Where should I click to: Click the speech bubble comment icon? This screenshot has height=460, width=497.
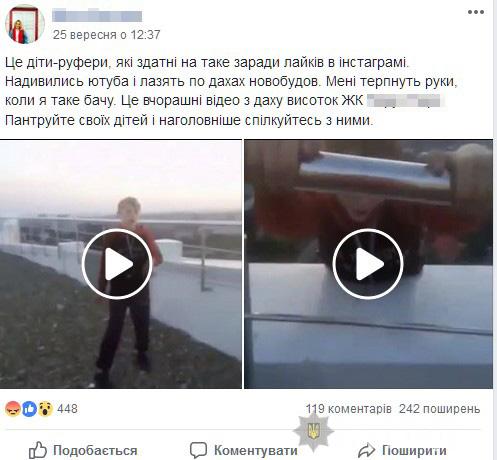tap(198, 450)
